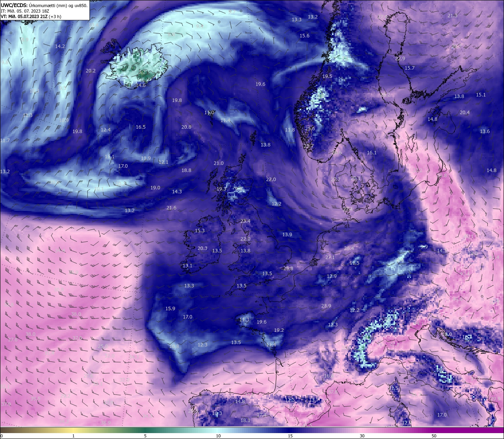Click the 12.4 value on the map
The image size is (504, 439).
point(106,130)
